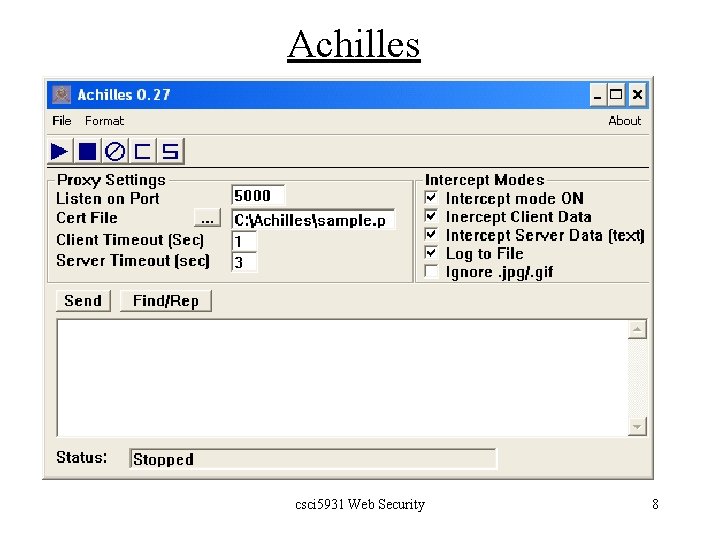Click inside the large empty data text area
Screen dimensions: 720x540
click(x=342, y=378)
